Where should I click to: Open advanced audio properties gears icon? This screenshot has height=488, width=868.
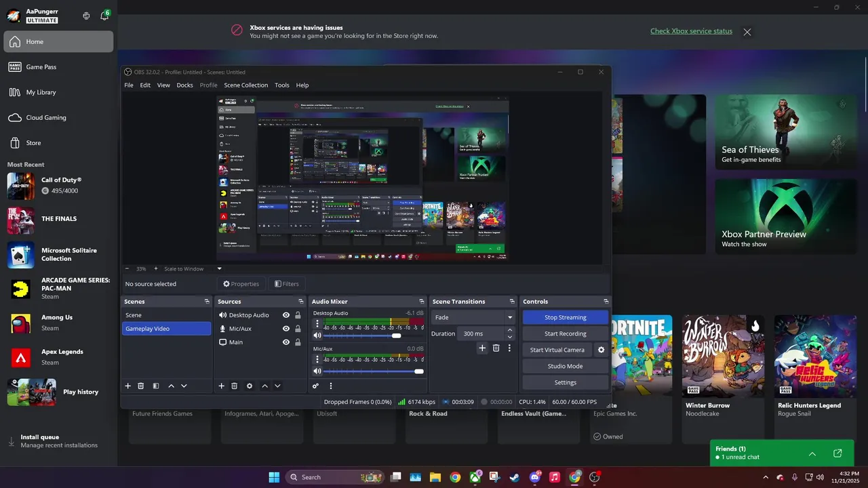pyautogui.click(x=315, y=386)
